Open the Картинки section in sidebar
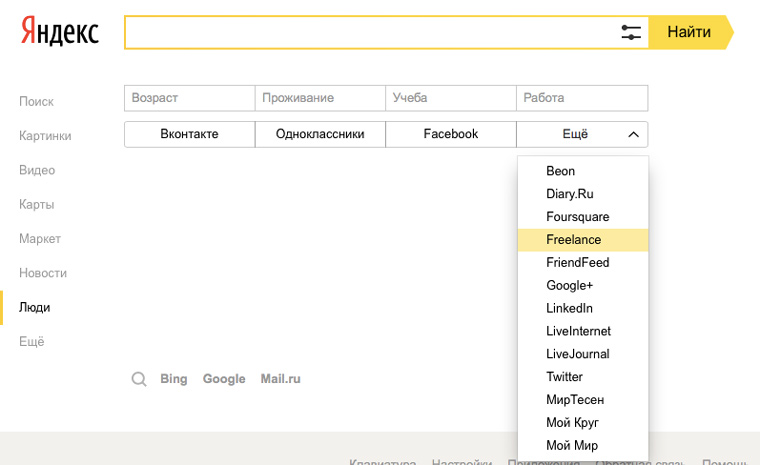760x465 pixels. click(x=45, y=136)
